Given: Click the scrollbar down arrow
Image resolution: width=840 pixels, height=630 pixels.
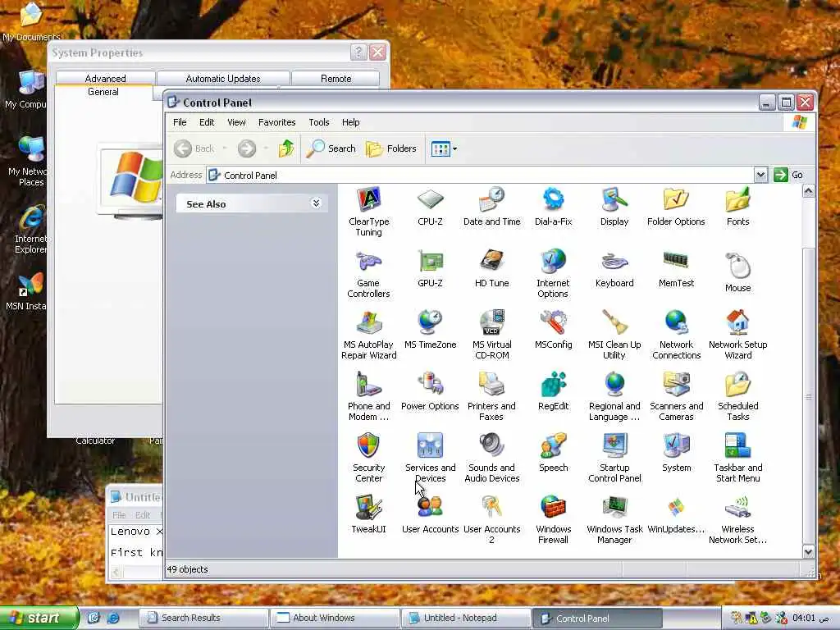Looking at the screenshot, I should point(808,551).
